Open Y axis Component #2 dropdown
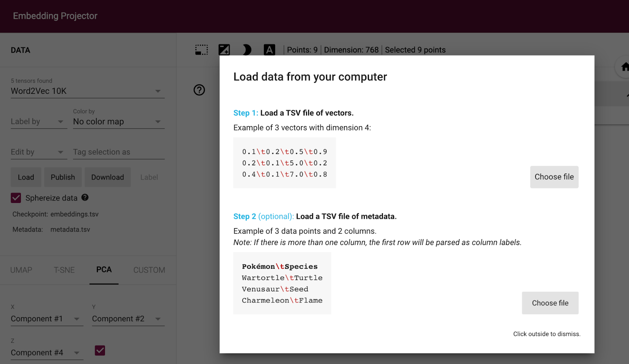Image resolution: width=629 pixels, height=364 pixels. [x=128, y=319]
